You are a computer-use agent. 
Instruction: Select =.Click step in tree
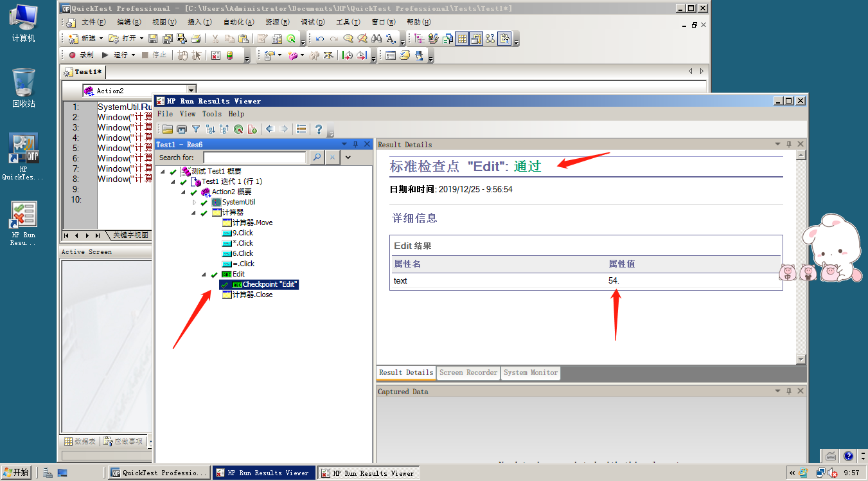tap(238, 264)
